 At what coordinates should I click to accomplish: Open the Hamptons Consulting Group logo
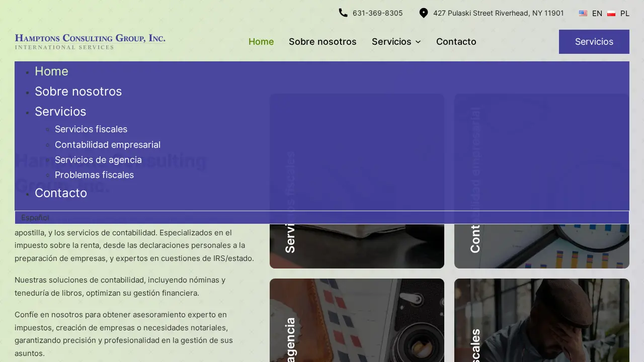(x=90, y=41)
